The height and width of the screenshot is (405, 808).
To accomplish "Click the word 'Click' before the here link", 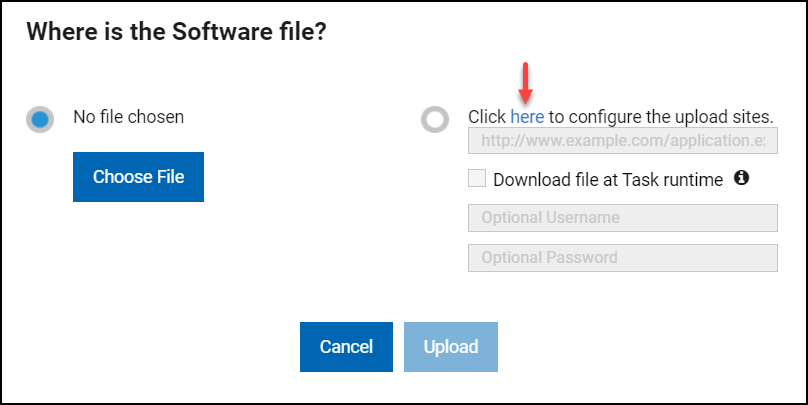I will (487, 116).
